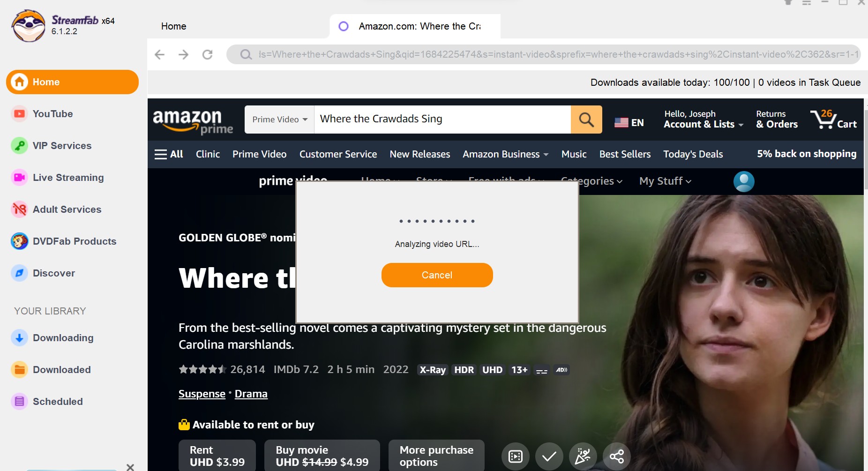Buy movie UHD for $4.99
The image size is (868, 471).
[322, 456]
